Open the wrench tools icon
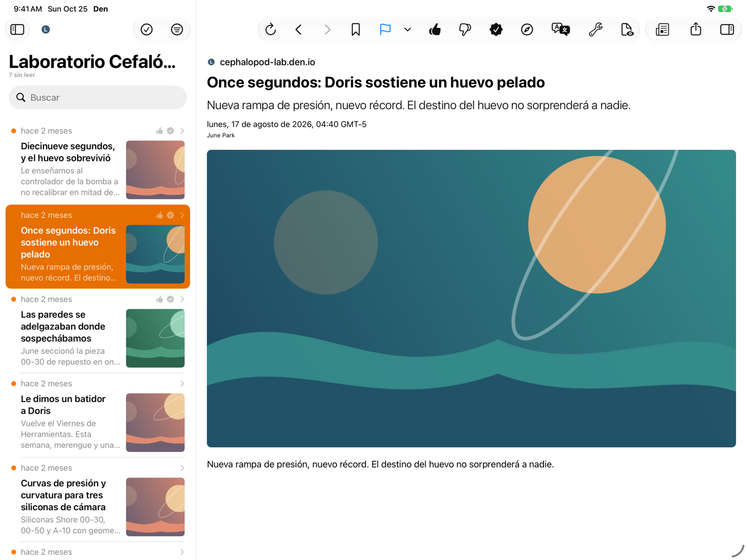Viewport: 747px width, 560px height. point(596,29)
